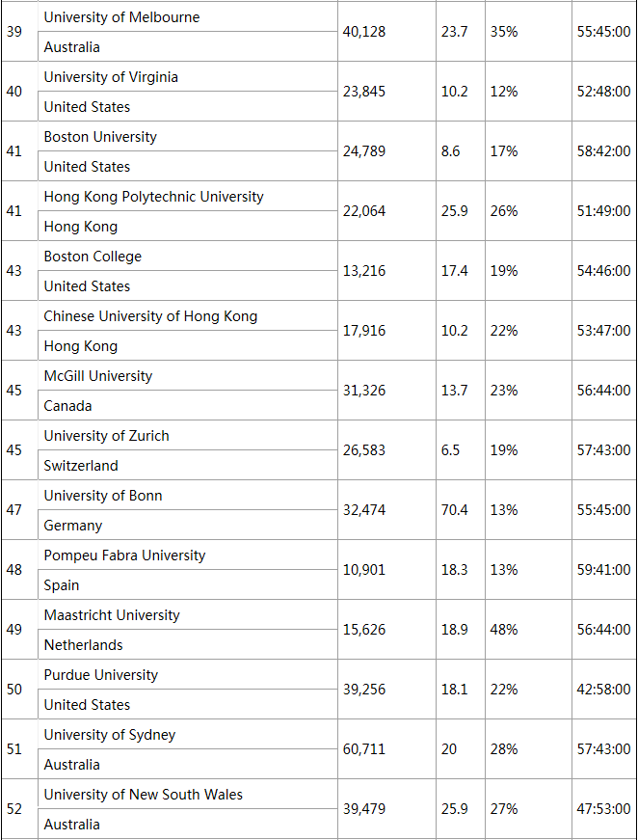Screen dimensions: 638x840
Task: Click the University of Melbourne name cell
Action: (121, 17)
